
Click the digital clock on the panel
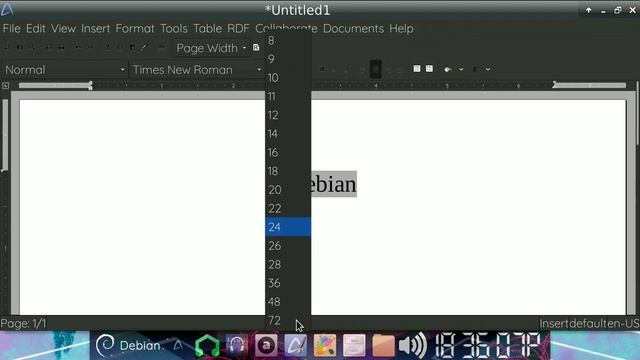[x=488, y=345]
